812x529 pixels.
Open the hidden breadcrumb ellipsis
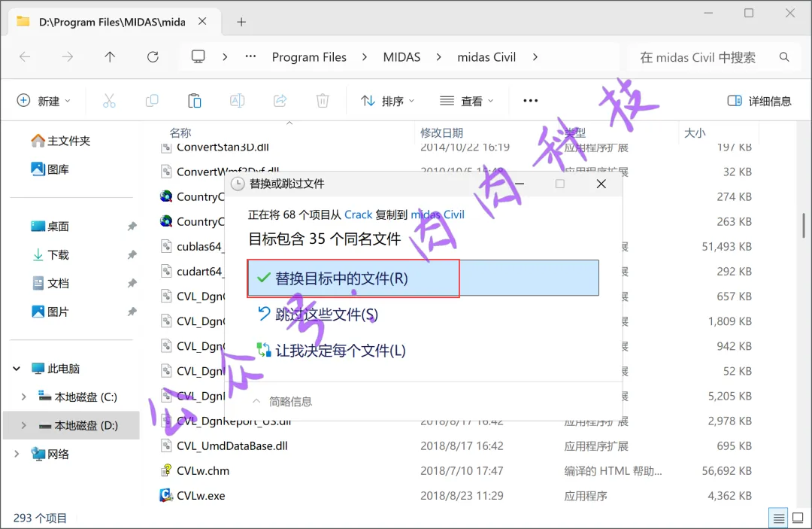coord(250,56)
